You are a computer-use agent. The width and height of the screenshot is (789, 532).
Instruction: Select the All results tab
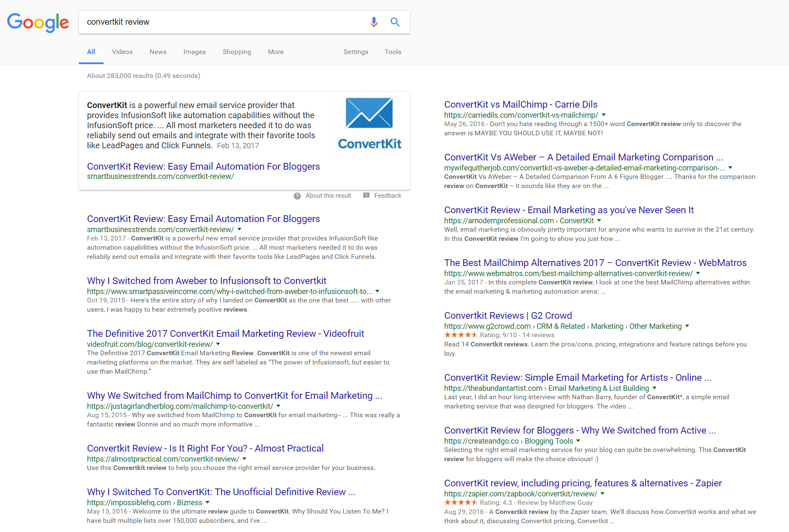click(91, 52)
